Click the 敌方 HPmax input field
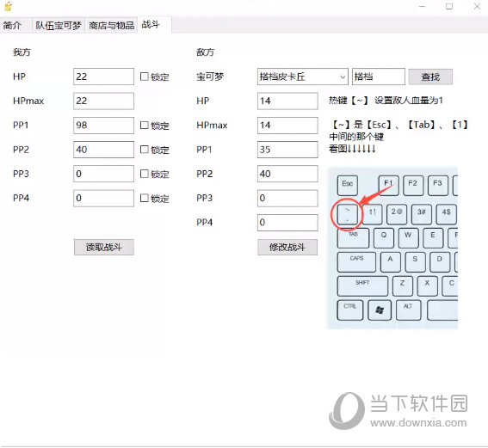The height and width of the screenshot is (448, 488). tap(287, 125)
